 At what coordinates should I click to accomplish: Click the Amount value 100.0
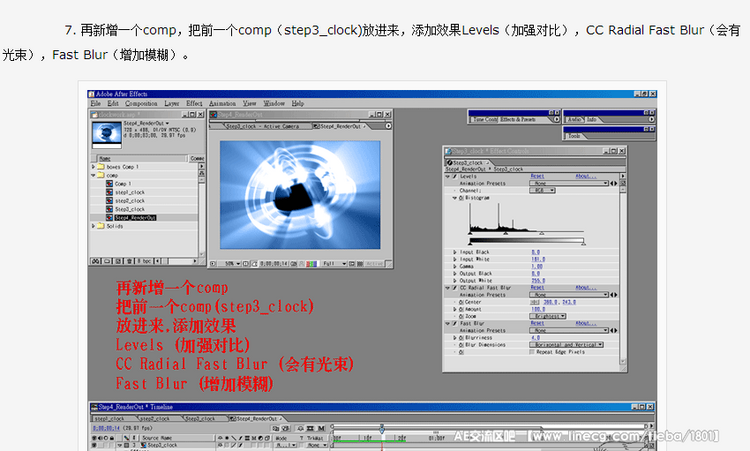click(x=538, y=309)
